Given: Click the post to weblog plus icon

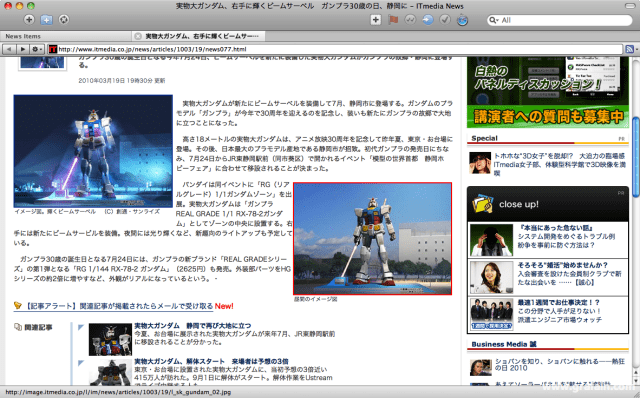Looking at the screenshot, I should (x=376, y=20).
